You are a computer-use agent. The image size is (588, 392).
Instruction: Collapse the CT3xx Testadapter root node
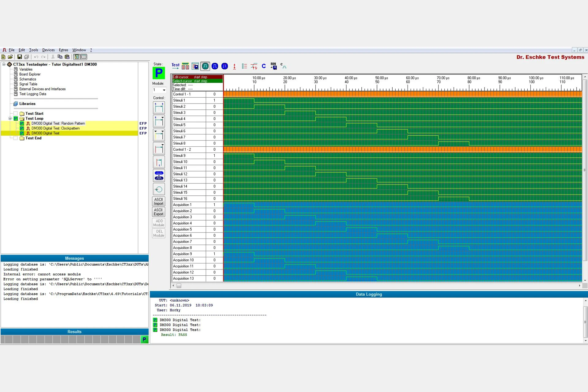(x=4, y=64)
